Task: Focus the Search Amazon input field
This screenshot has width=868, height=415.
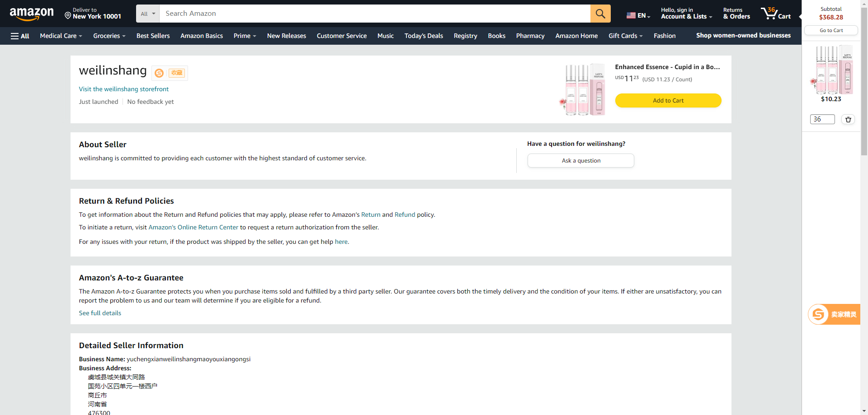Action: tap(375, 14)
